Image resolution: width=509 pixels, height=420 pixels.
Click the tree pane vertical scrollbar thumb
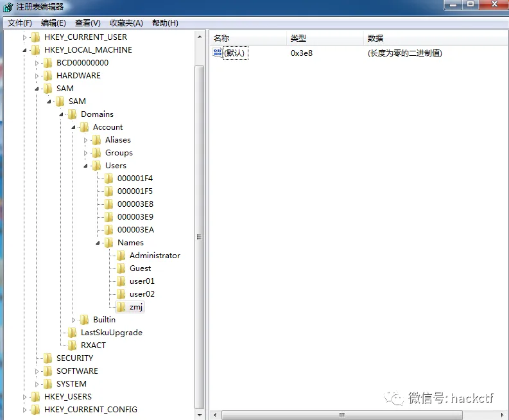point(200,237)
